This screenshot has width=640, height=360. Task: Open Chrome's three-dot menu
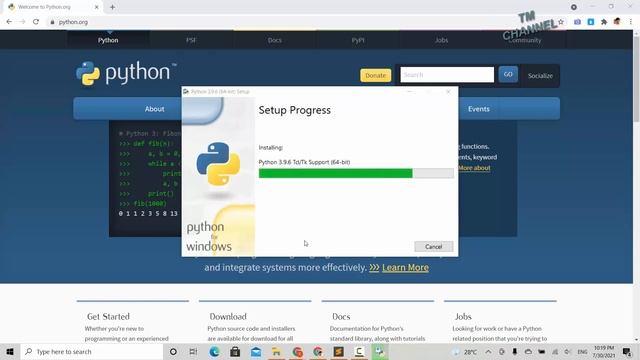point(631,22)
